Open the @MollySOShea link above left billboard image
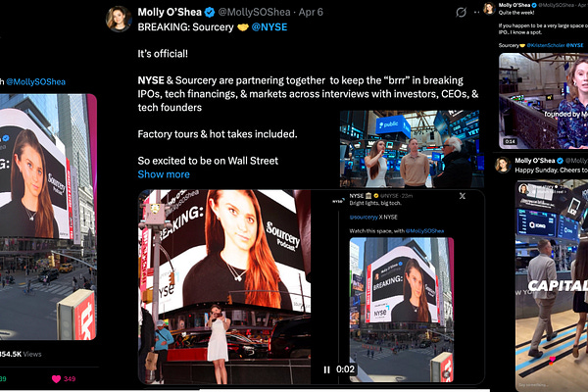The height and width of the screenshot is (392, 588). [x=36, y=82]
